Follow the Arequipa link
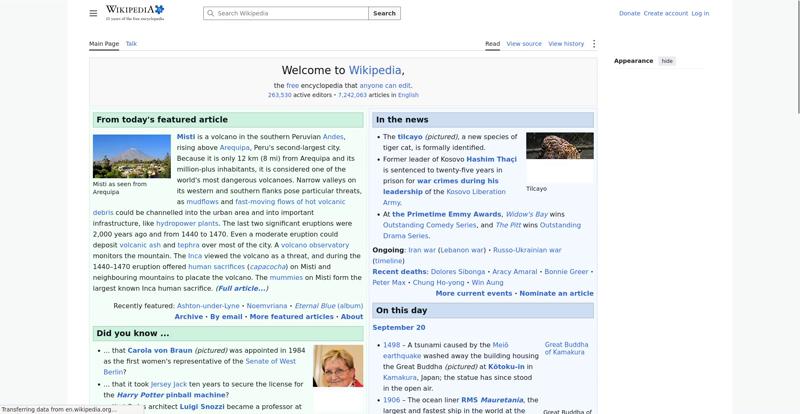 [235, 148]
